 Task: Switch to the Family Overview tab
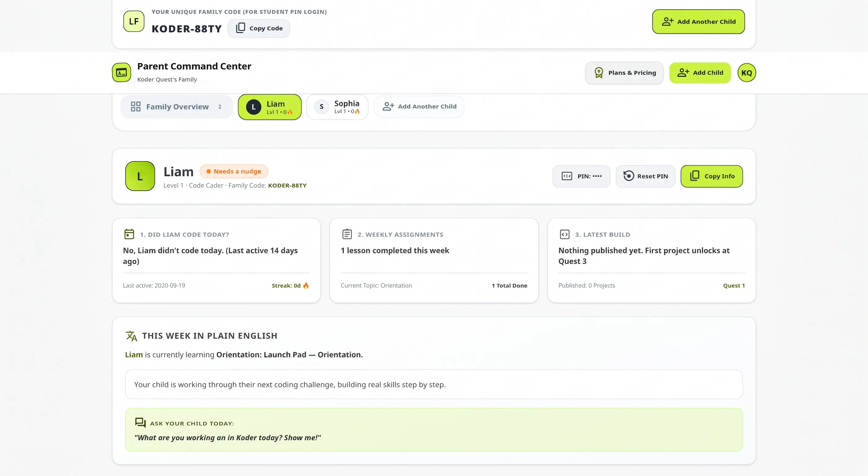(x=177, y=107)
